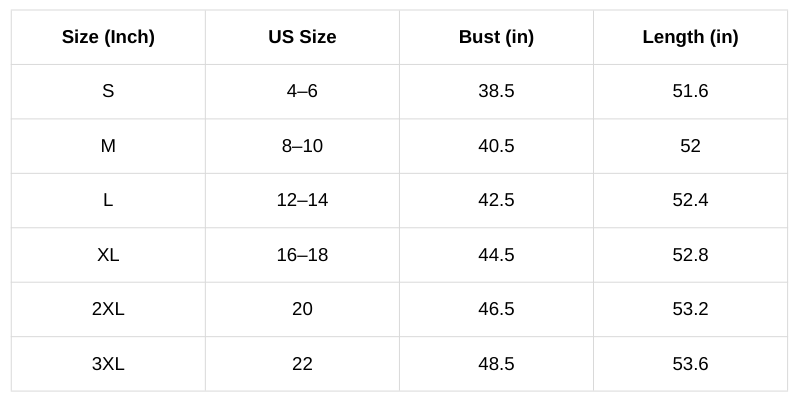Click the Size (Inch) column header
Viewport: 800px width, 400px height.
108,37
